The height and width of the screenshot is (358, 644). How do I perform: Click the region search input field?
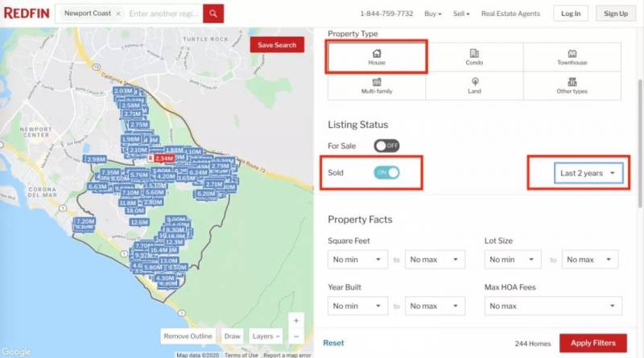click(163, 14)
